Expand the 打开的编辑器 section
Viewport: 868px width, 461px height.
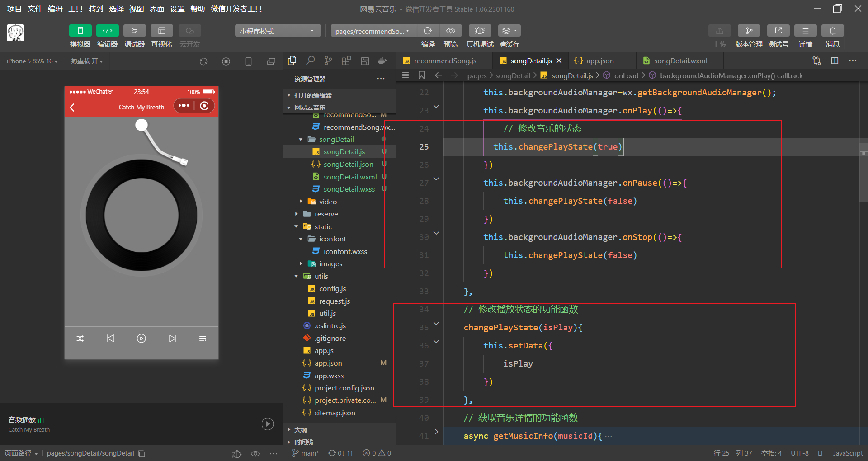(340, 95)
